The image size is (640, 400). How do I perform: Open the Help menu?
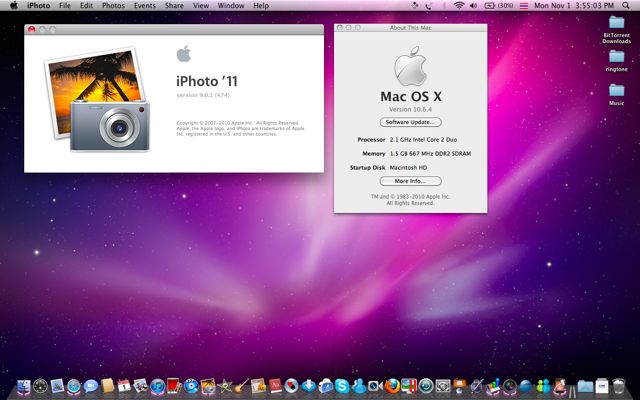[x=261, y=6]
